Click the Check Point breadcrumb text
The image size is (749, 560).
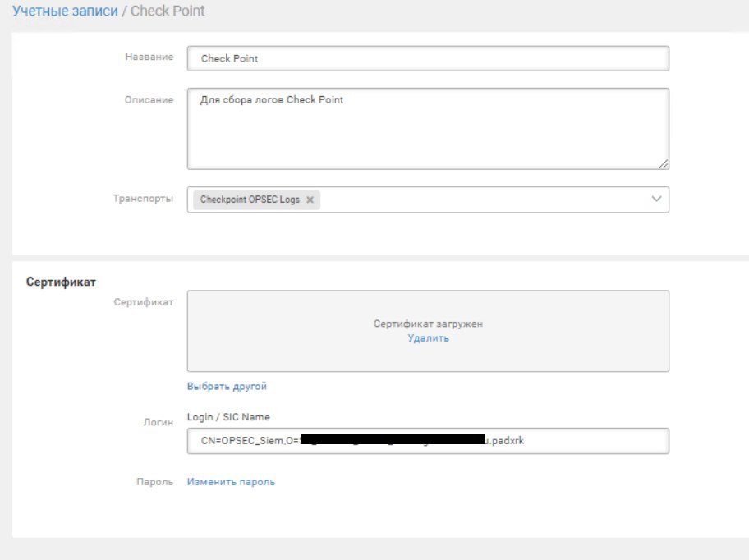[168, 11]
